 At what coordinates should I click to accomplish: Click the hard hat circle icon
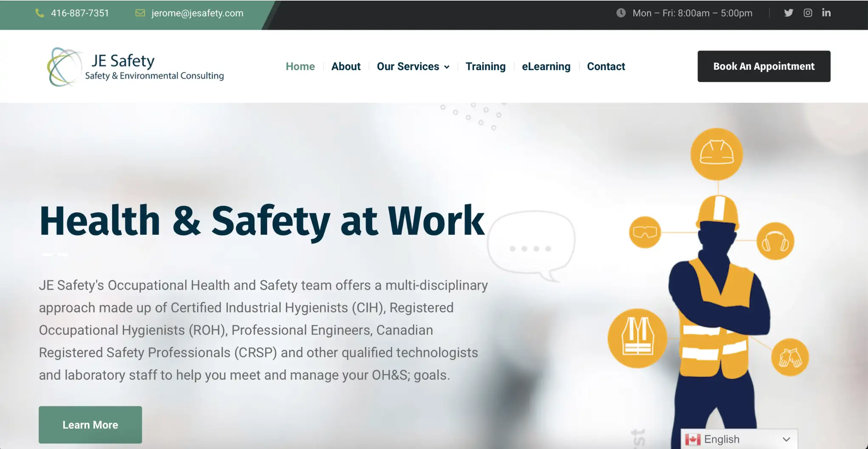pyautogui.click(x=716, y=153)
